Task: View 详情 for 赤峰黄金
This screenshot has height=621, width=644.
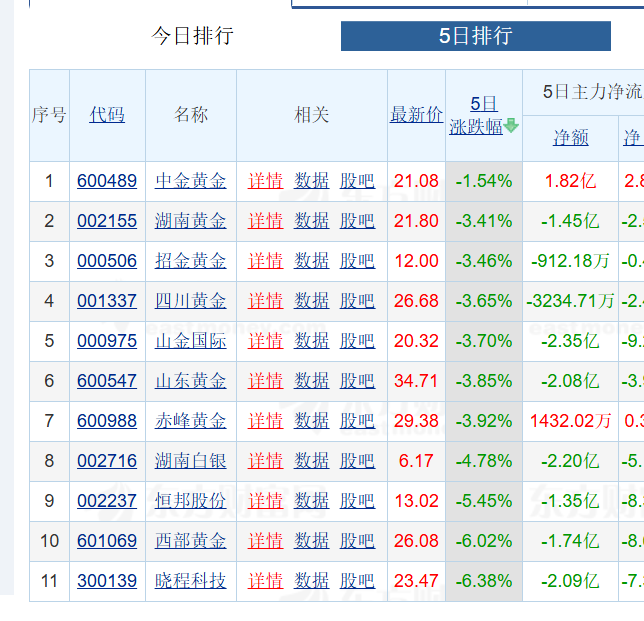Action: click(265, 421)
